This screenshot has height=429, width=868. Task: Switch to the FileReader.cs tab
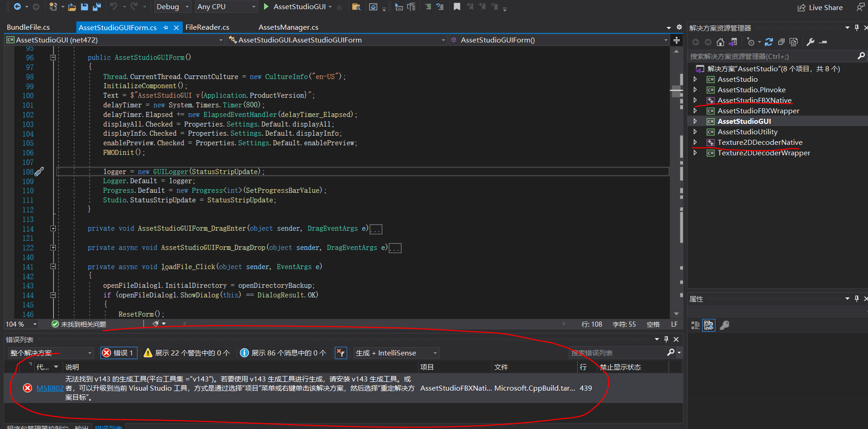click(207, 27)
